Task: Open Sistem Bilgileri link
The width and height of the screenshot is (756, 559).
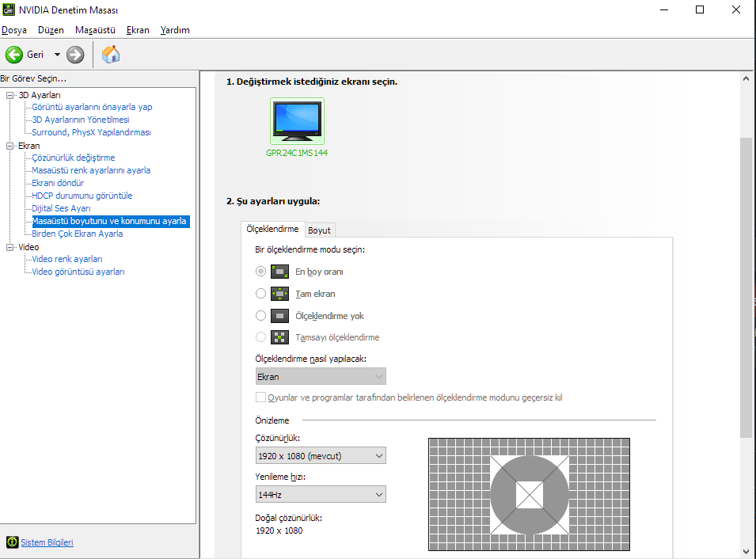Action: pyautogui.click(x=47, y=542)
